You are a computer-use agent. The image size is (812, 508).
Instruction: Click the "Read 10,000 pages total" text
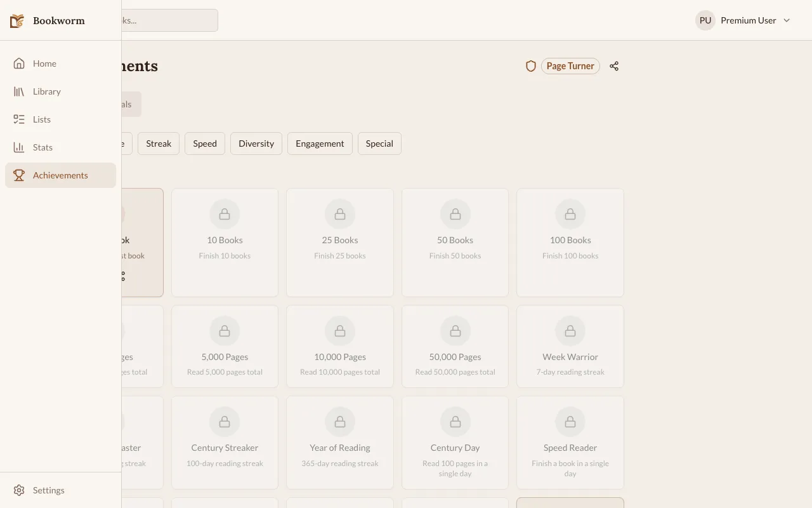pyautogui.click(x=340, y=372)
